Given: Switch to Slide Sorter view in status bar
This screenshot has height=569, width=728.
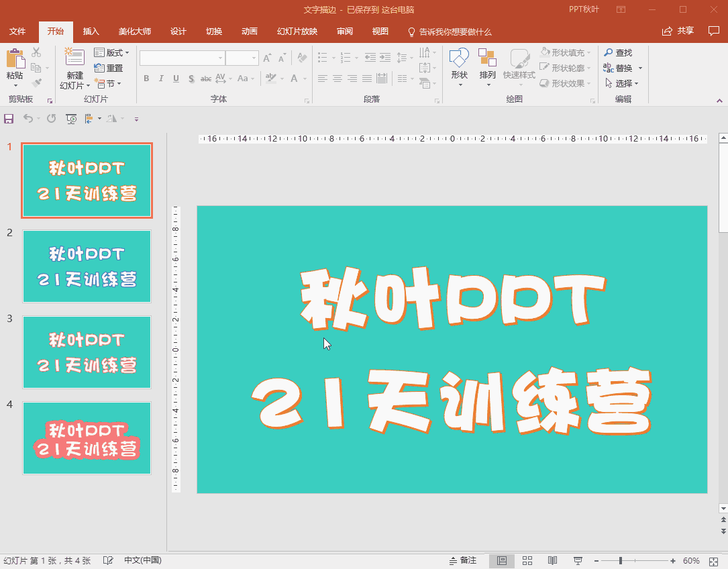Looking at the screenshot, I should click(527, 560).
